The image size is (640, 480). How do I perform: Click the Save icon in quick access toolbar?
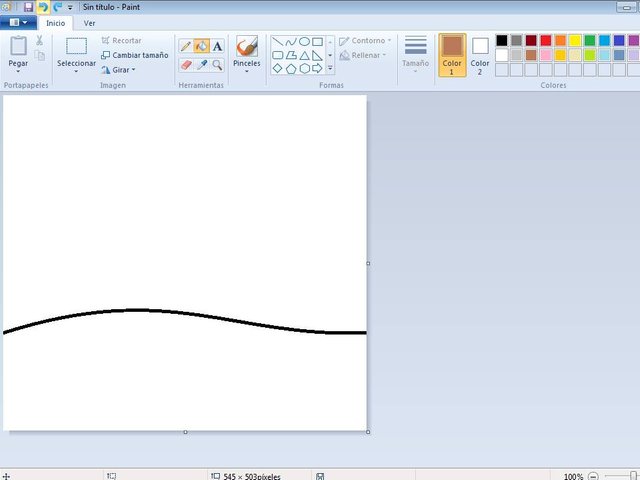(28, 7)
